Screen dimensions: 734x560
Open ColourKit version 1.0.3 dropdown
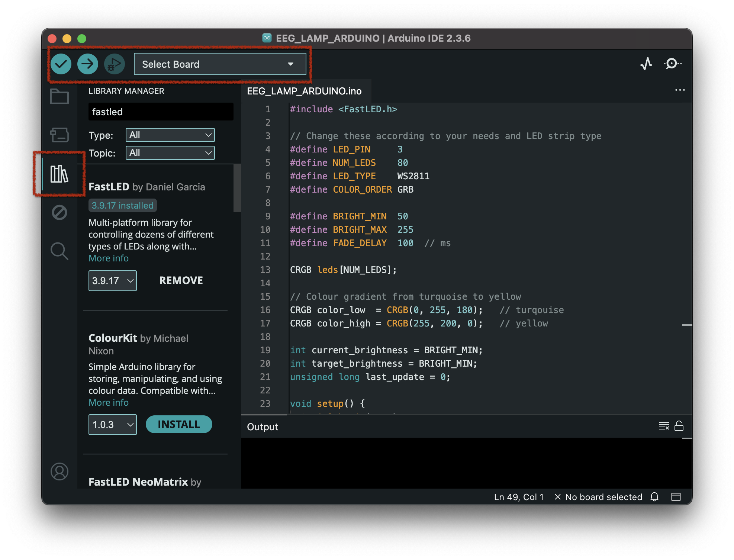pyautogui.click(x=113, y=425)
